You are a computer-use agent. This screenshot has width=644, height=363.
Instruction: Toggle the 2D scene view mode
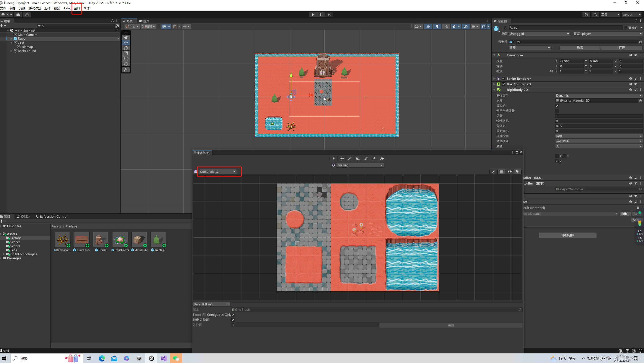pyautogui.click(x=428, y=27)
